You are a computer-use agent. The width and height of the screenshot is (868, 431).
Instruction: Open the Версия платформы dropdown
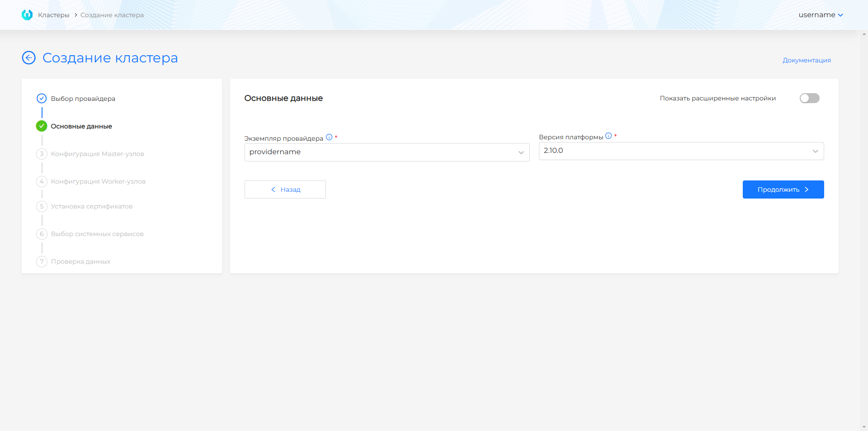click(x=815, y=151)
